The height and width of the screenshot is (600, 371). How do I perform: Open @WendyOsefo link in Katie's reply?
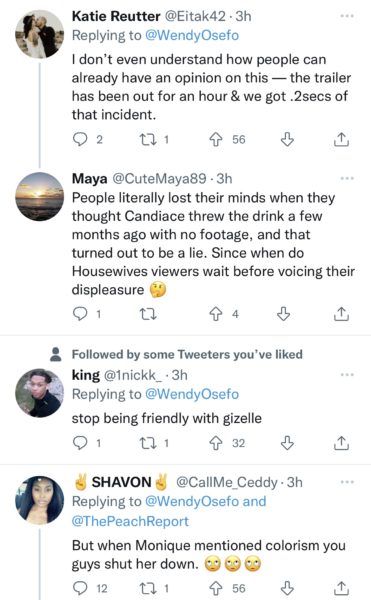click(x=192, y=35)
